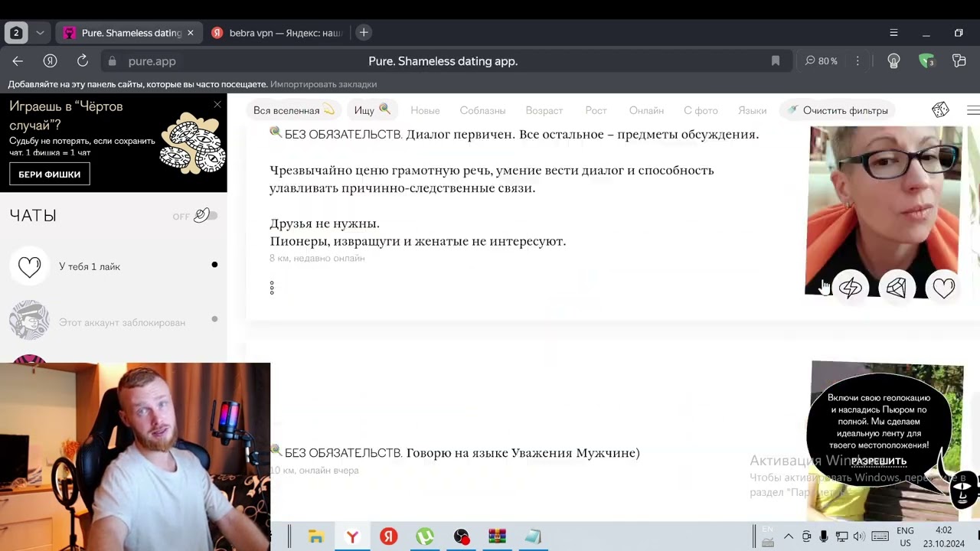Open the Pure site hamburger menu
The height and width of the screenshot is (551, 980).
(973, 110)
